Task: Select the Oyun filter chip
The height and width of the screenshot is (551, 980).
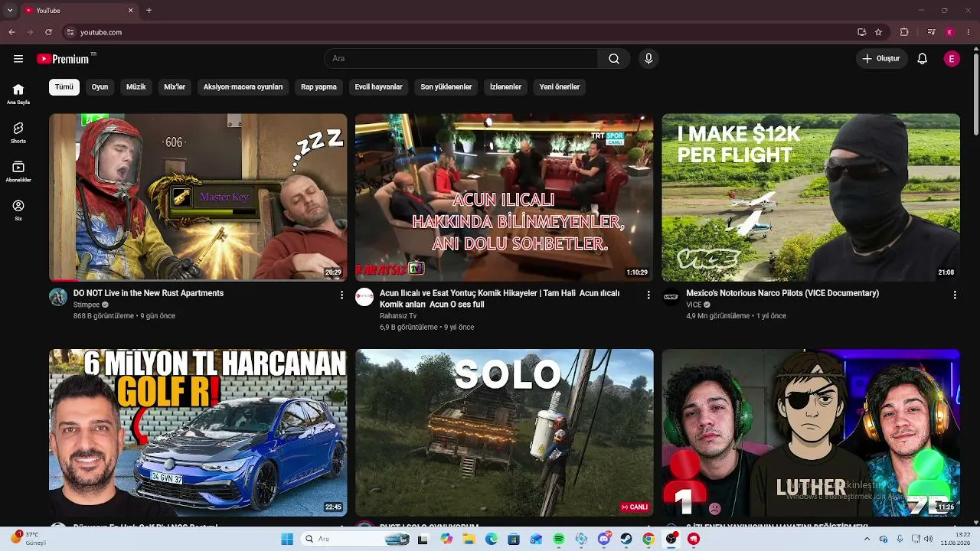Action: coord(100,87)
